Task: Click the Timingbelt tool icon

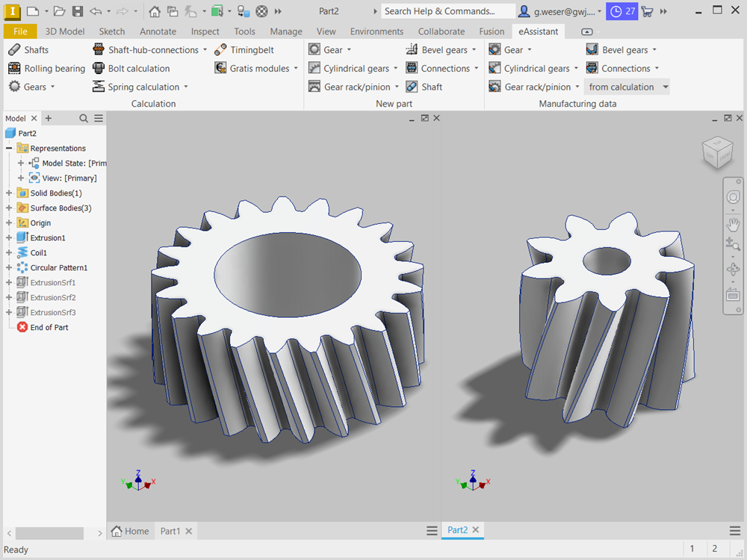Action: pos(220,50)
